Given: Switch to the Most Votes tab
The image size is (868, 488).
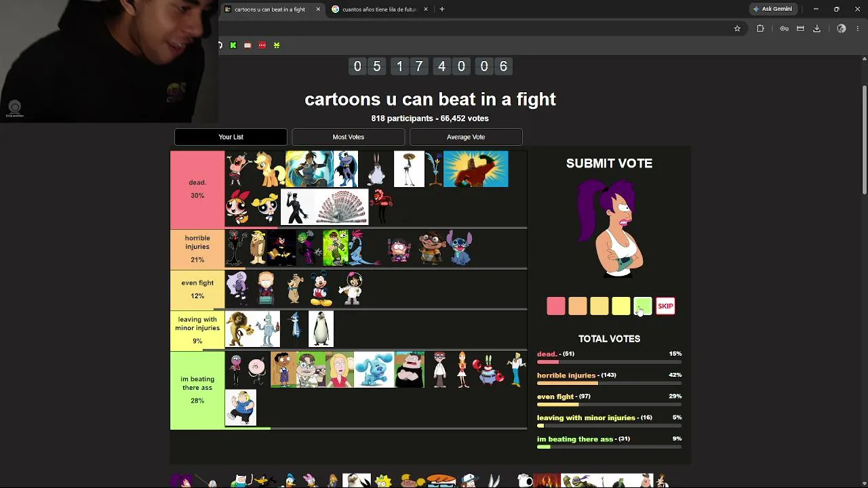Looking at the screenshot, I should (348, 137).
